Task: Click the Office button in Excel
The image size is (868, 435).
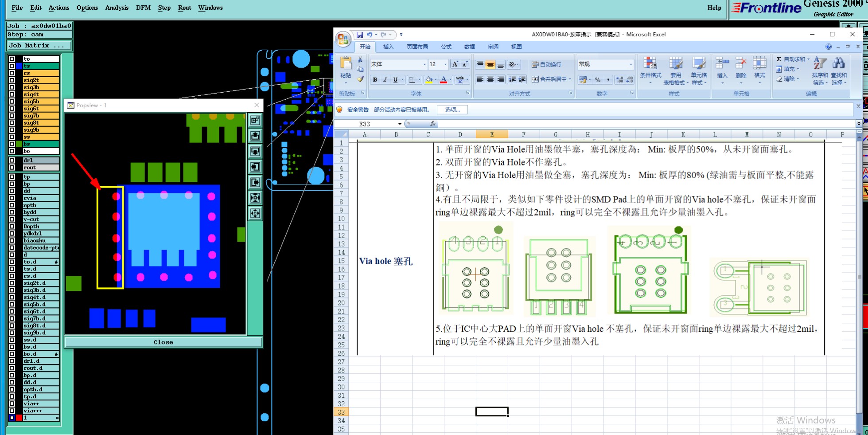Action: click(x=343, y=39)
